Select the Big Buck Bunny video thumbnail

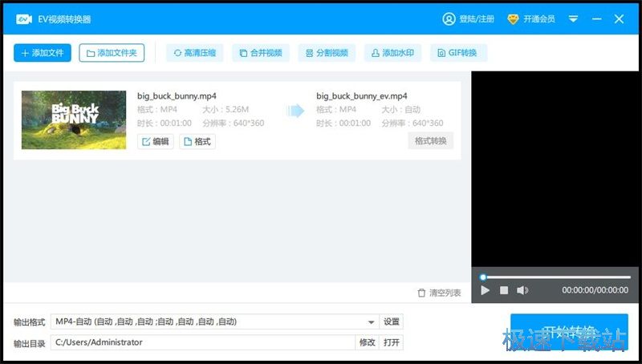click(74, 119)
